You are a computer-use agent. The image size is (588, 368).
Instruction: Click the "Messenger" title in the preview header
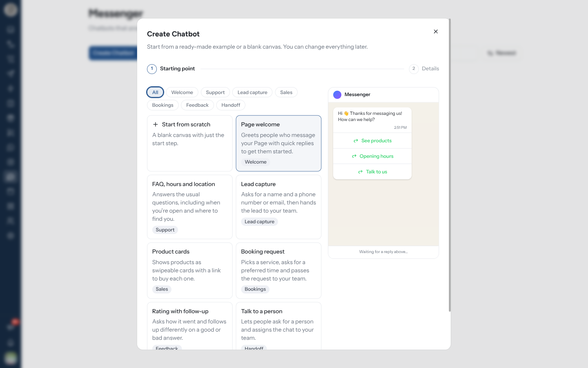tap(357, 94)
